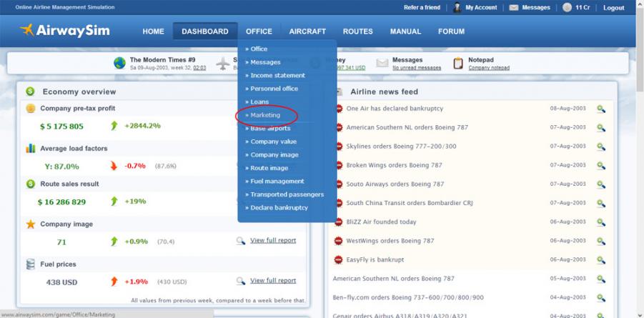Screen dimensions: 644x318
Task: Click the credits coin icon beside 11 Cr
Action: tap(567, 7)
